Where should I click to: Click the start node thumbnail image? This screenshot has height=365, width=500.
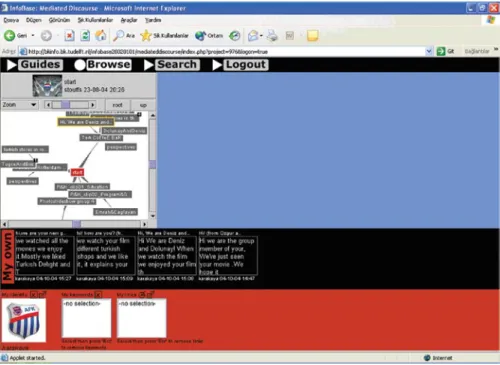[x=47, y=86]
